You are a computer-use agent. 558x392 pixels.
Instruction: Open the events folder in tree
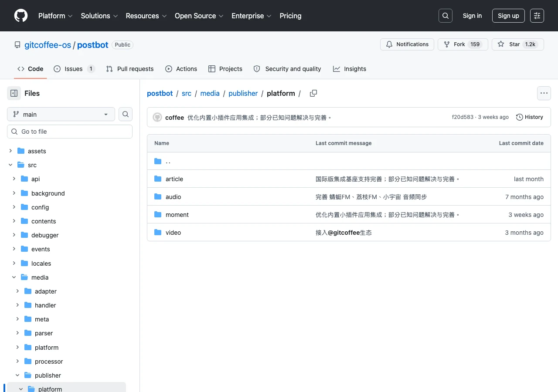pyautogui.click(x=41, y=249)
